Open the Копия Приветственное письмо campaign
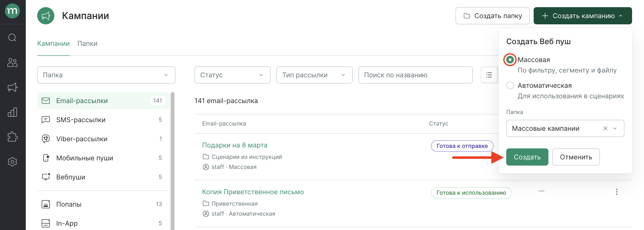 tap(253, 192)
